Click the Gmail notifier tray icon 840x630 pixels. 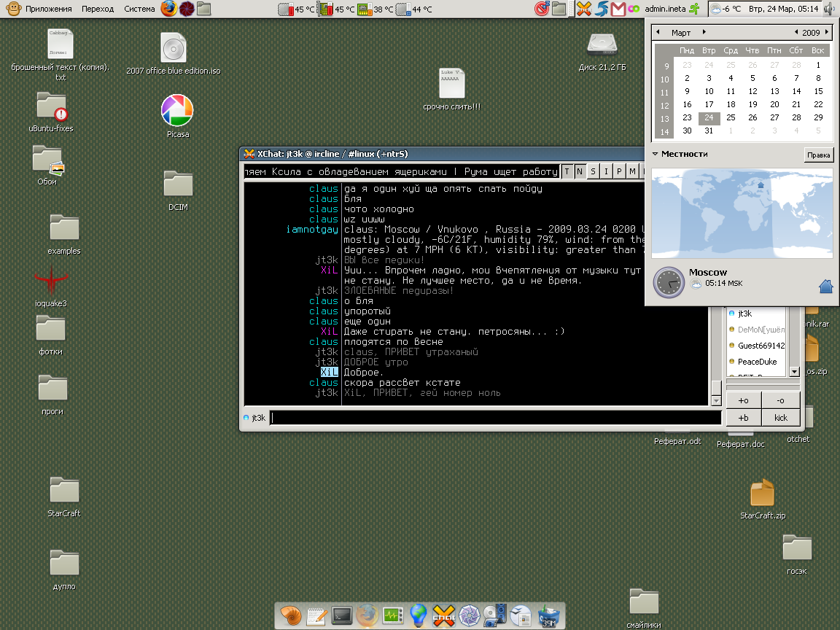point(618,9)
